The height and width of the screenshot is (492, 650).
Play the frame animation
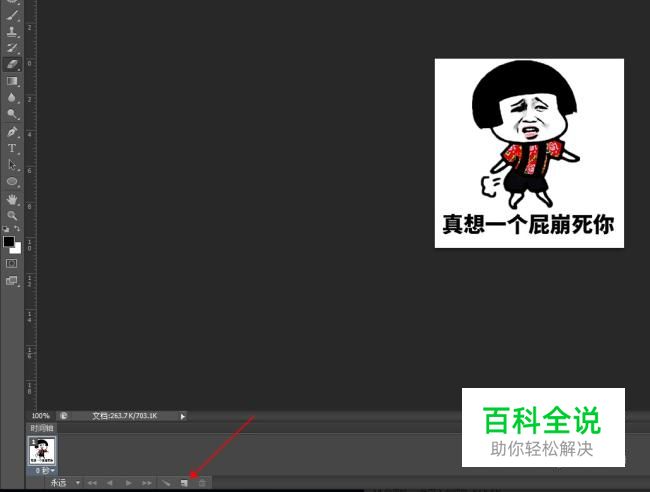(x=128, y=483)
